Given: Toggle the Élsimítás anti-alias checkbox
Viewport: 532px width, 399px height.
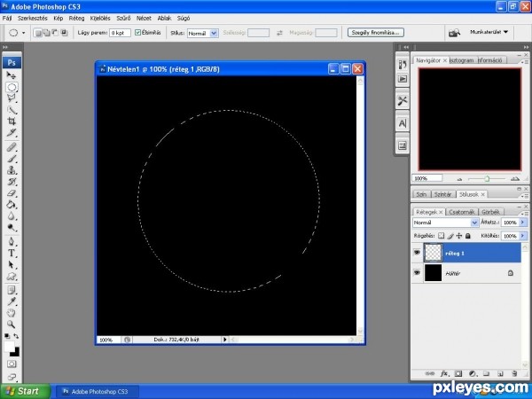Looking at the screenshot, I should tap(137, 33).
